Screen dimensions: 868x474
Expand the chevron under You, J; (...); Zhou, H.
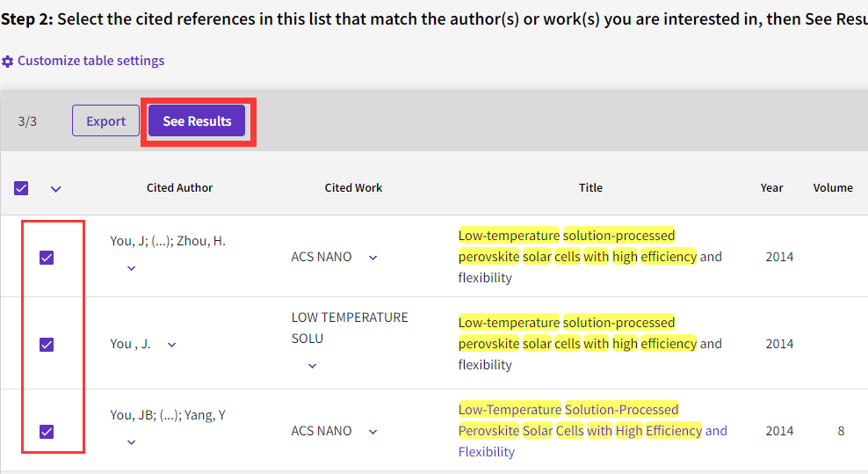point(132,268)
